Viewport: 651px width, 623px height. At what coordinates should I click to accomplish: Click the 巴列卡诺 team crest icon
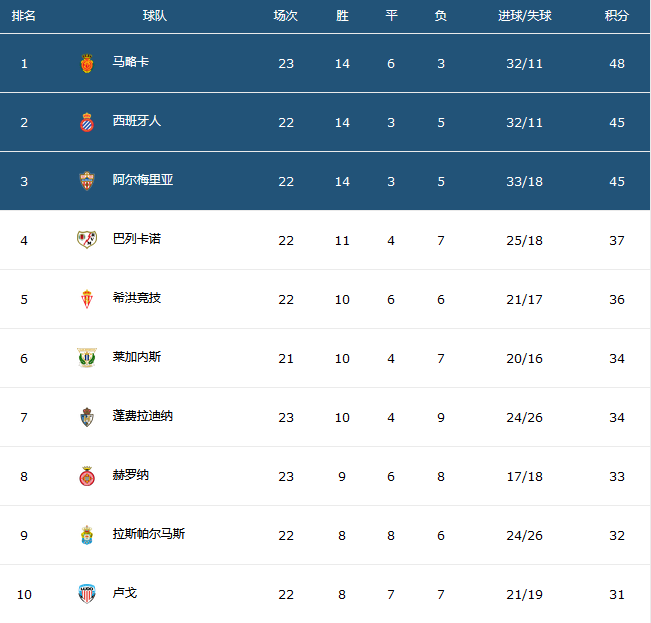pyautogui.click(x=87, y=240)
